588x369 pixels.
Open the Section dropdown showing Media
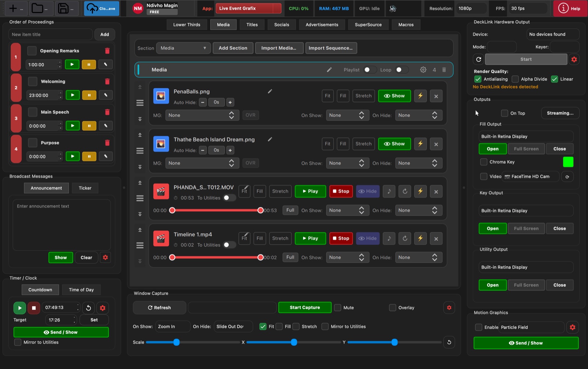pos(183,48)
